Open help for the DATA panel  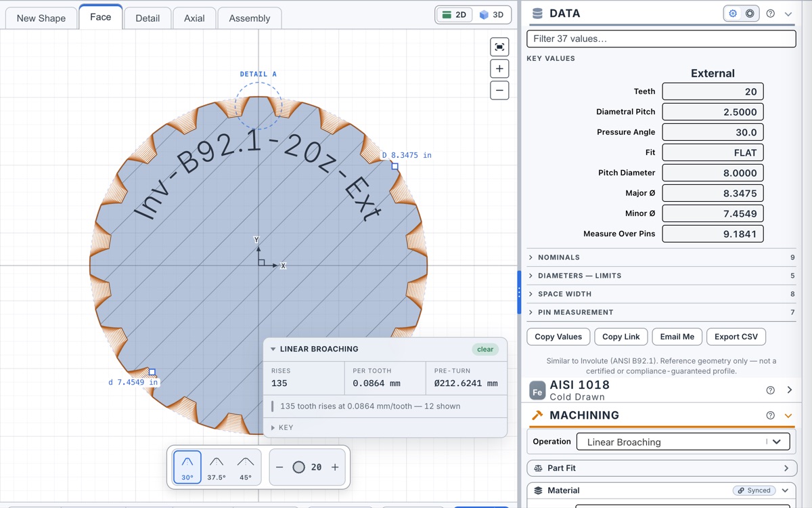770,14
